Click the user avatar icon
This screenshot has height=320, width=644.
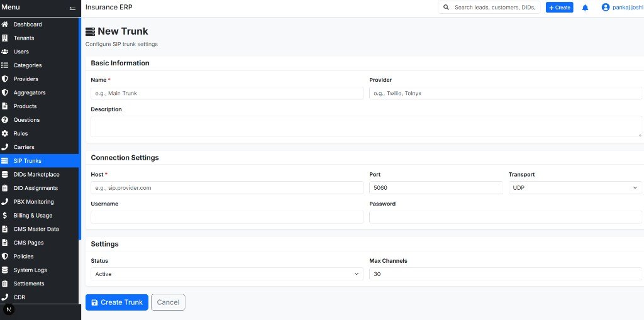click(606, 8)
